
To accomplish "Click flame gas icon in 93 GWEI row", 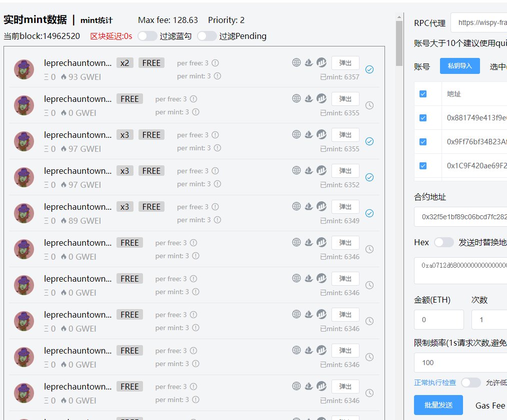I will (63, 77).
